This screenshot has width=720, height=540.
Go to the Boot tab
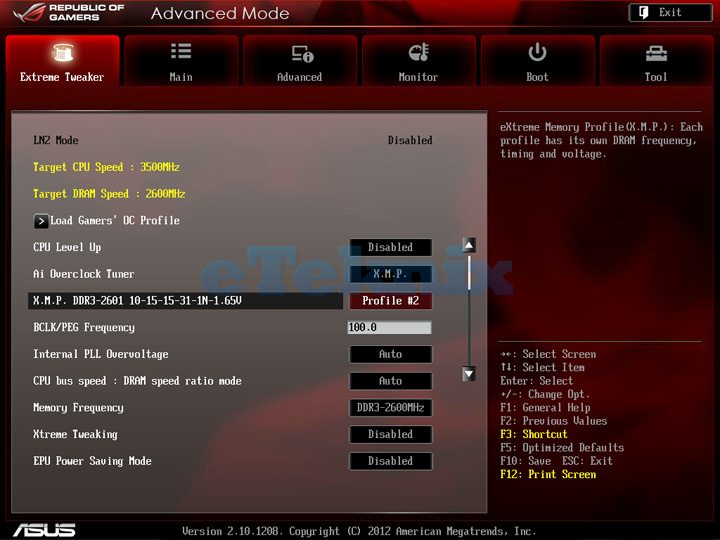click(x=537, y=60)
